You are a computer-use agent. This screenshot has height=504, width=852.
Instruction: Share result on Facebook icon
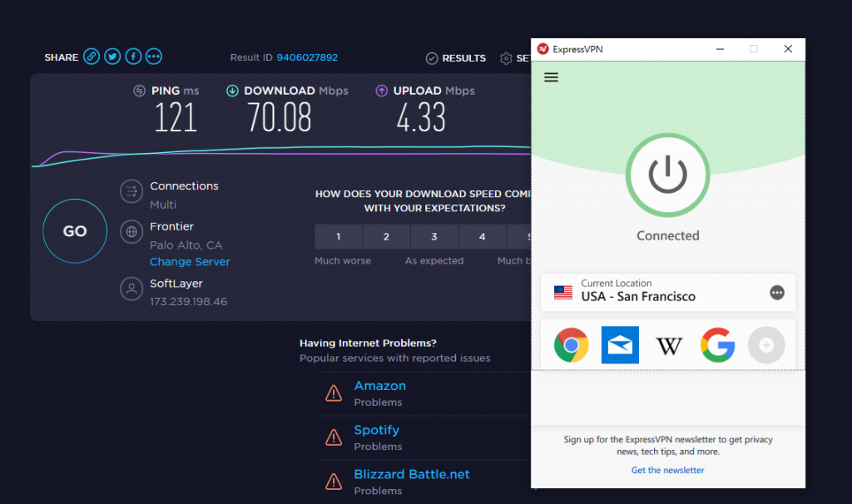[133, 57]
